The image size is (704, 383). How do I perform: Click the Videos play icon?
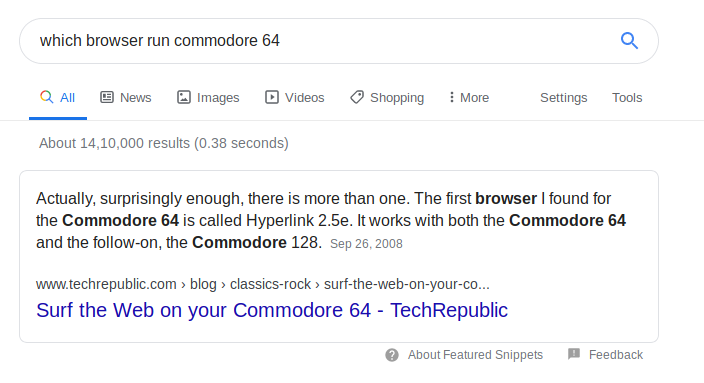tap(272, 97)
